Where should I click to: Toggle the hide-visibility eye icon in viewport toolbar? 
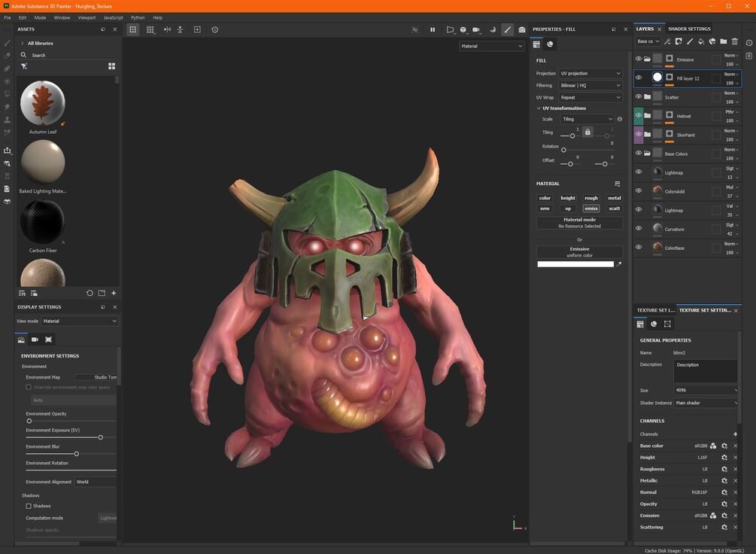(414, 29)
